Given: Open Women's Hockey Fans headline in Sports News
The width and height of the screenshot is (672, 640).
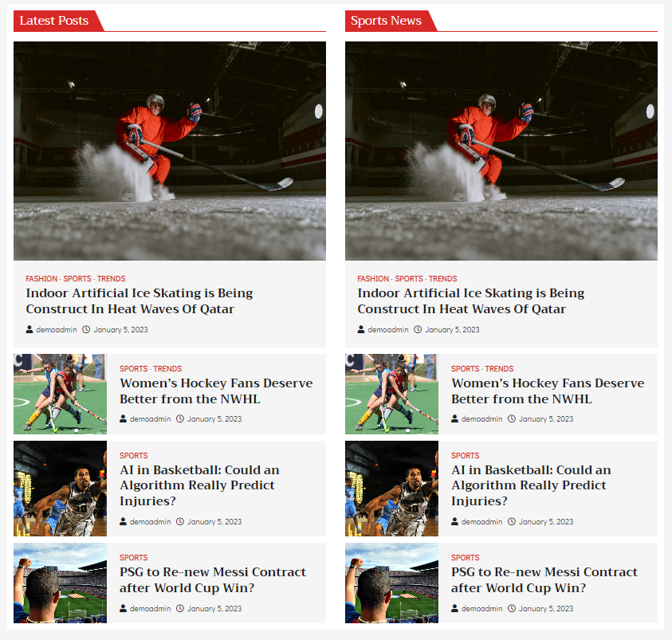Looking at the screenshot, I should pyautogui.click(x=548, y=391).
